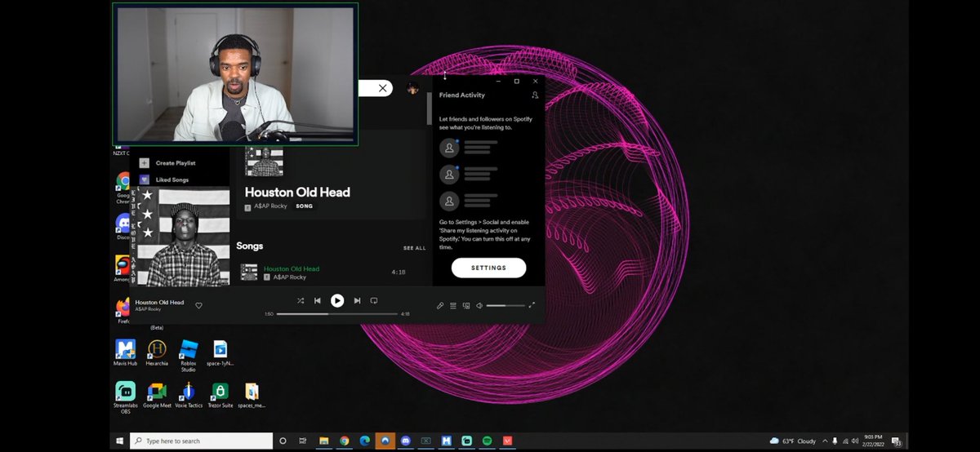Click album thumbnail above Houston Old Head title
The height and width of the screenshot is (452, 980).
(265, 162)
